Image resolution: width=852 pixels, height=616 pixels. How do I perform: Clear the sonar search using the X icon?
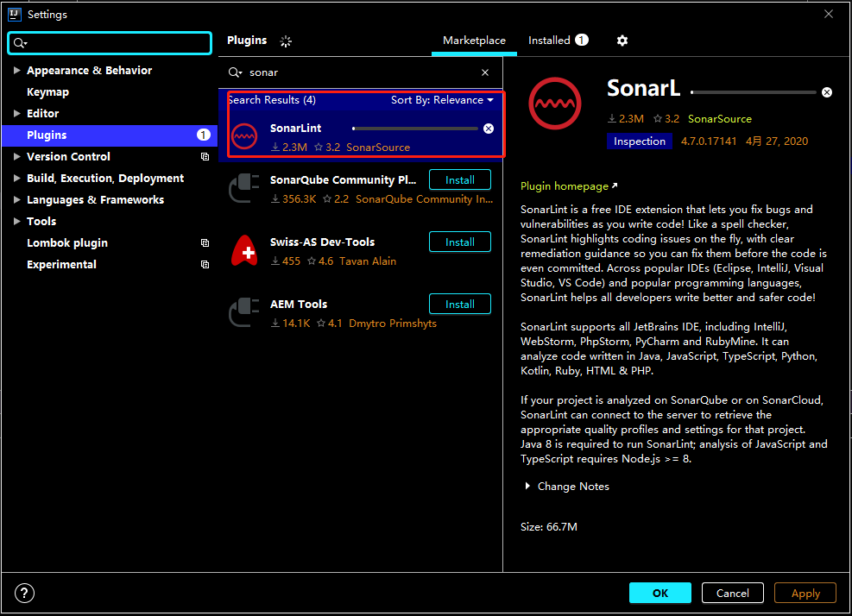point(484,72)
